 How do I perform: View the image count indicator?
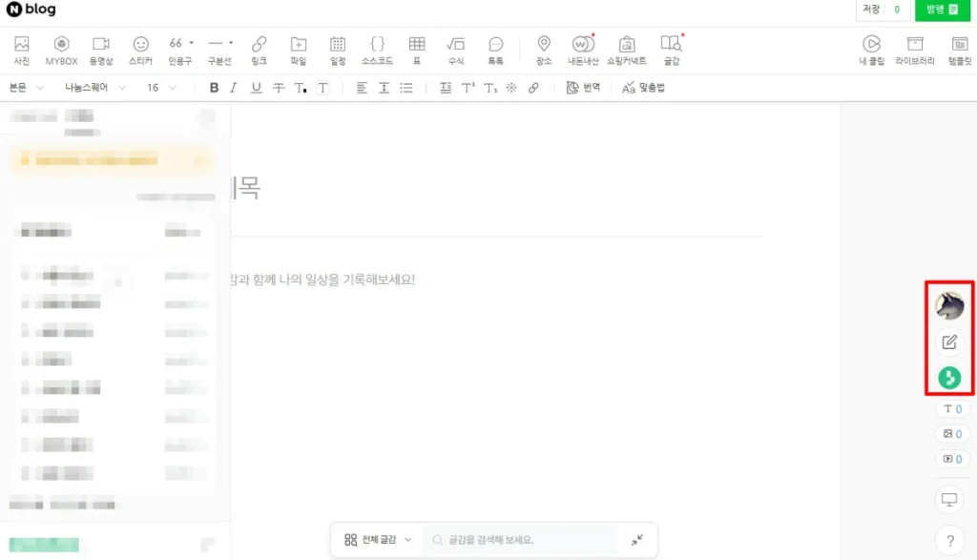[x=952, y=434]
